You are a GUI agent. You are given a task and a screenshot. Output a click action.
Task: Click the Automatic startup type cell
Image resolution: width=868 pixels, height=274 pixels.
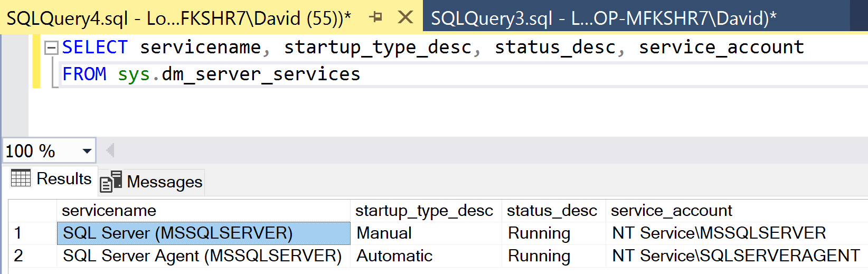click(x=395, y=256)
